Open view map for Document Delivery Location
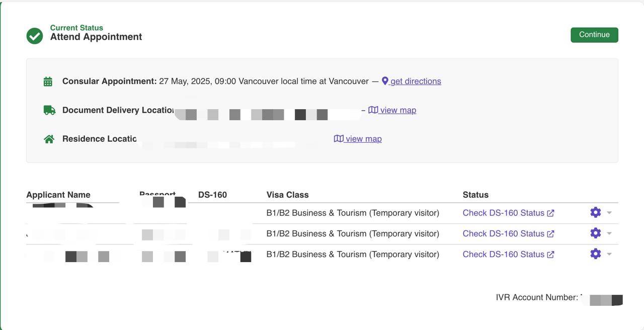Screen dimensions: 644x330 392,110
